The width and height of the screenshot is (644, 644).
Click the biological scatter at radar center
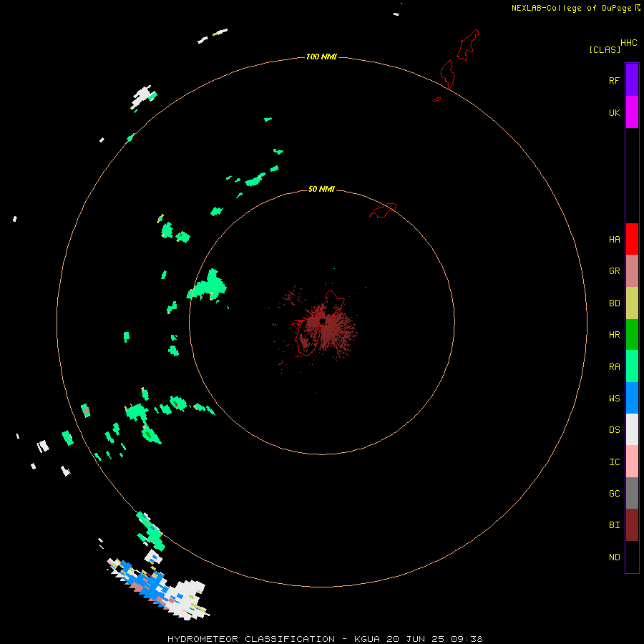coord(324,328)
